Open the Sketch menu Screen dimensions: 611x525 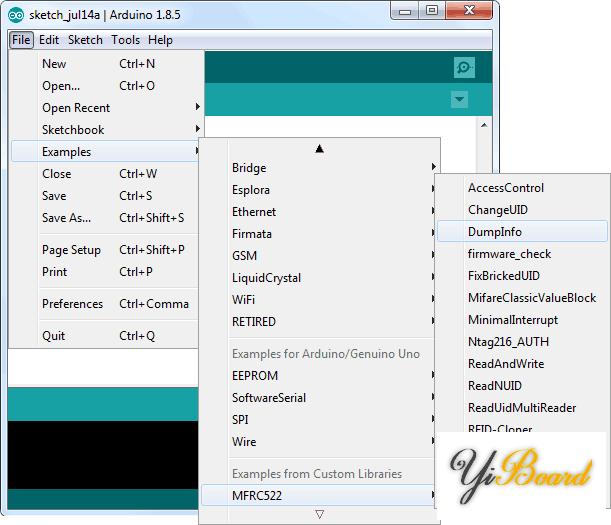pos(85,40)
